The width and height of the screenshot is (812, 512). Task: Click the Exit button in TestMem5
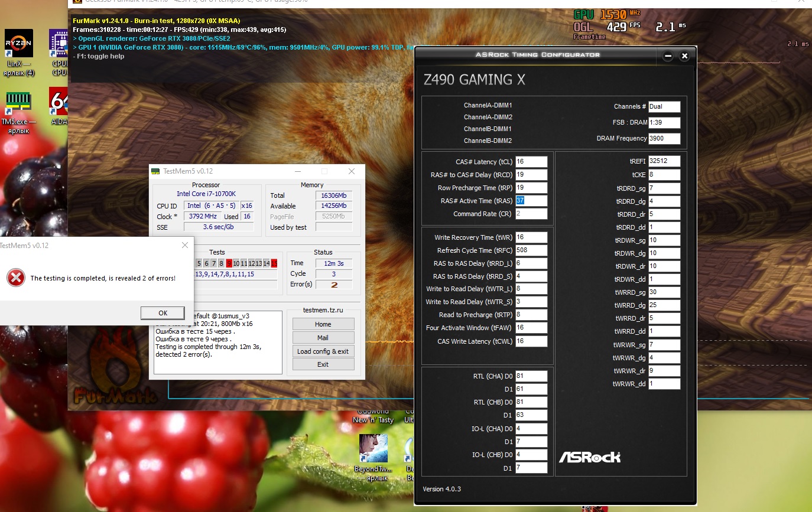[323, 364]
